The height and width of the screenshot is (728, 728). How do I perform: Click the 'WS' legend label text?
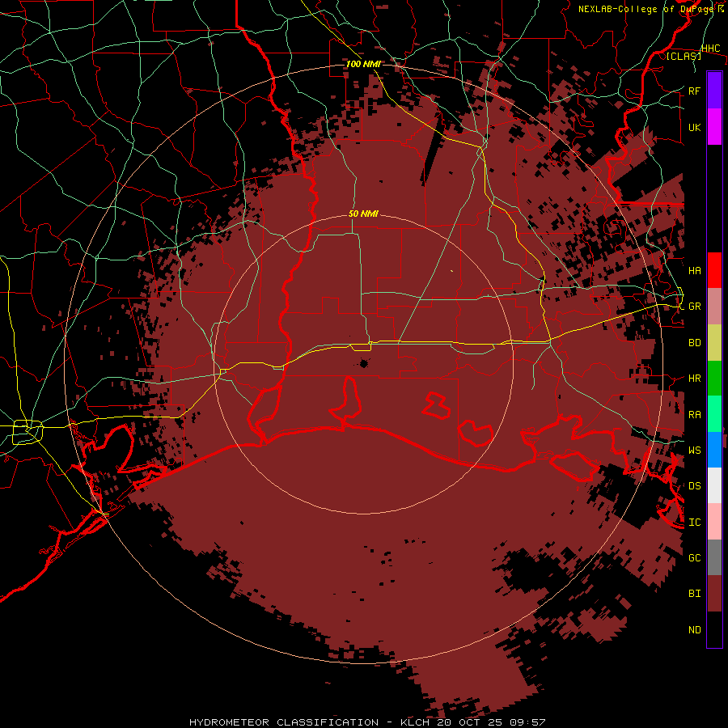pyautogui.click(x=694, y=450)
